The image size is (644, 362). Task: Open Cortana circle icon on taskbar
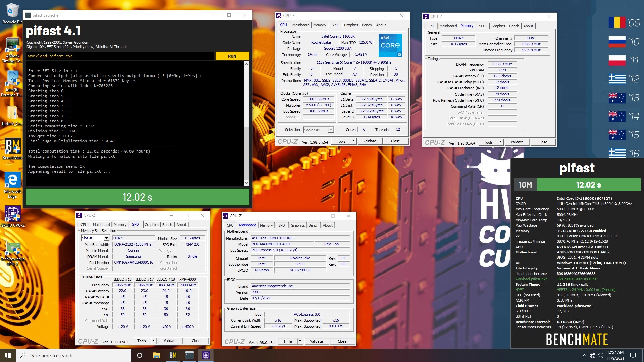coord(140,355)
